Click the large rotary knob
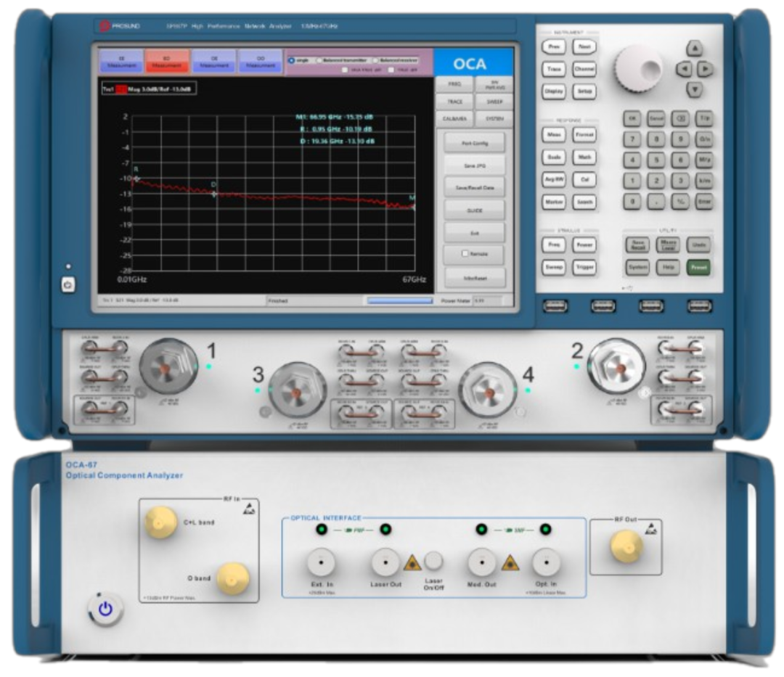Viewport: 784px width, 677px height. (x=639, y=69)
